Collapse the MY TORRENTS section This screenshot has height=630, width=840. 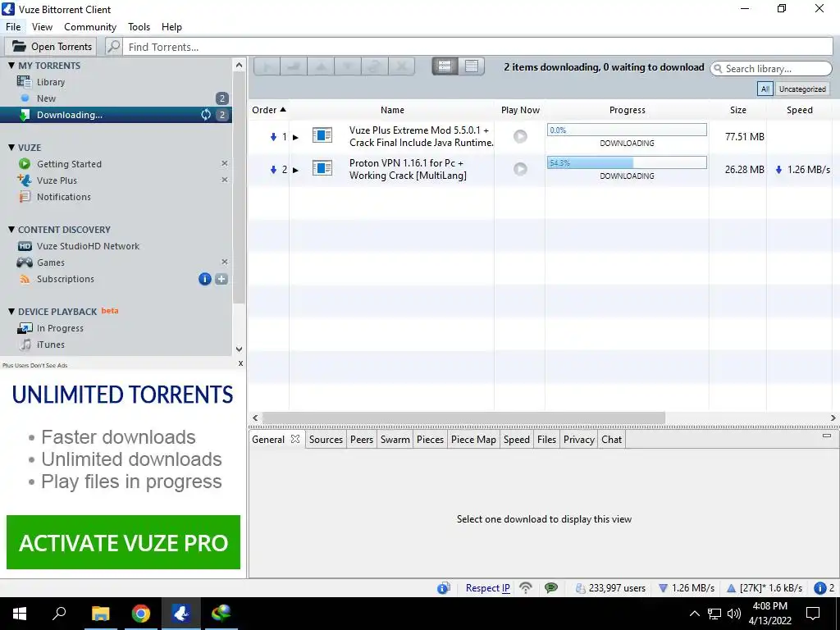[11, 66]
